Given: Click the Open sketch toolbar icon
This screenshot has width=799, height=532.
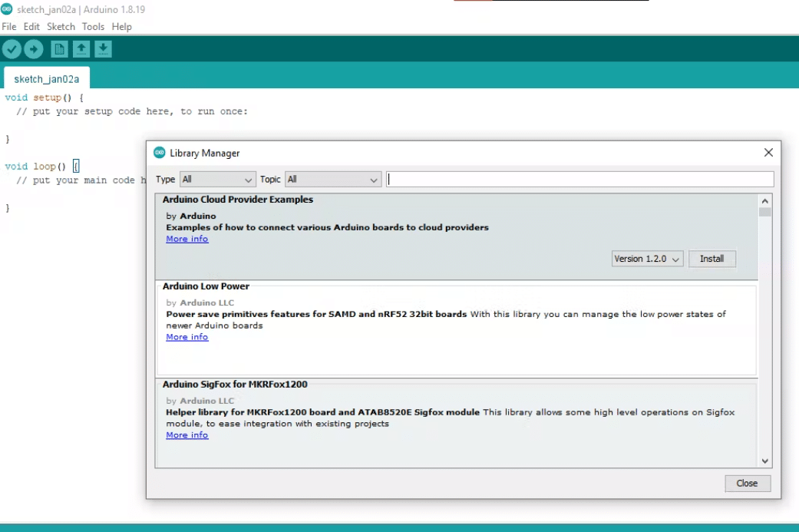Looking at the screenshot, I should pyautogui.click(x=81, y=50).
